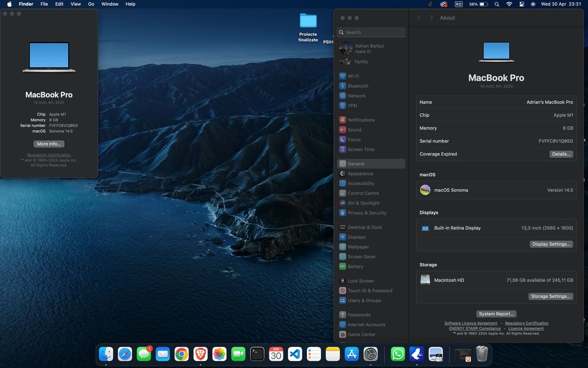Open Visual Studio Code from the Dock
The width and height of the screenshot is (588, 368).
coord(295,354)
